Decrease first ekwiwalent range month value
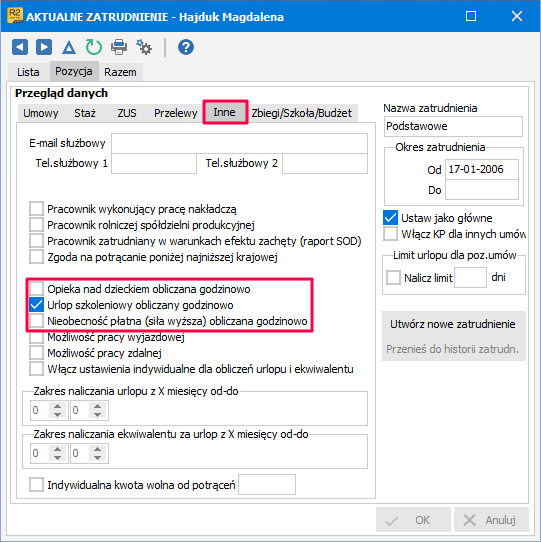Screen dimensions: 541x542 (58, 457)
